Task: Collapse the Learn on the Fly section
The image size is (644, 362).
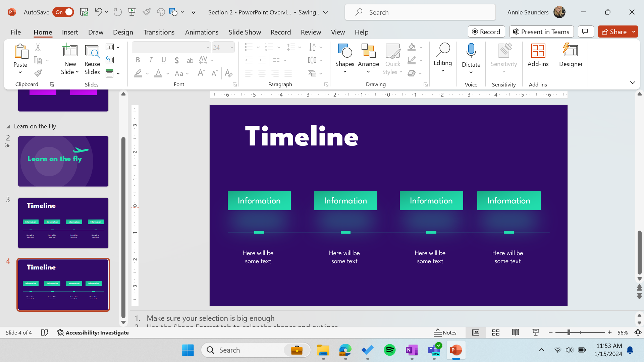Action: click(8, 127)
